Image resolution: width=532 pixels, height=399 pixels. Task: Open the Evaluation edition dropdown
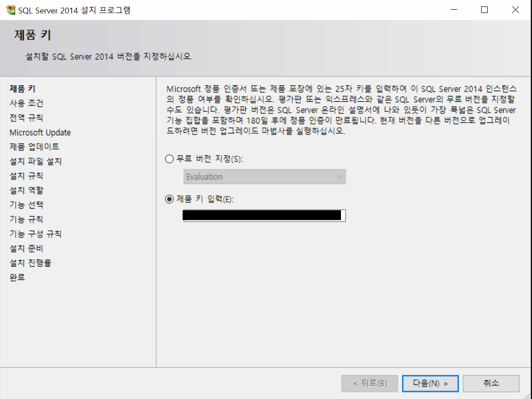coord(265,177)
